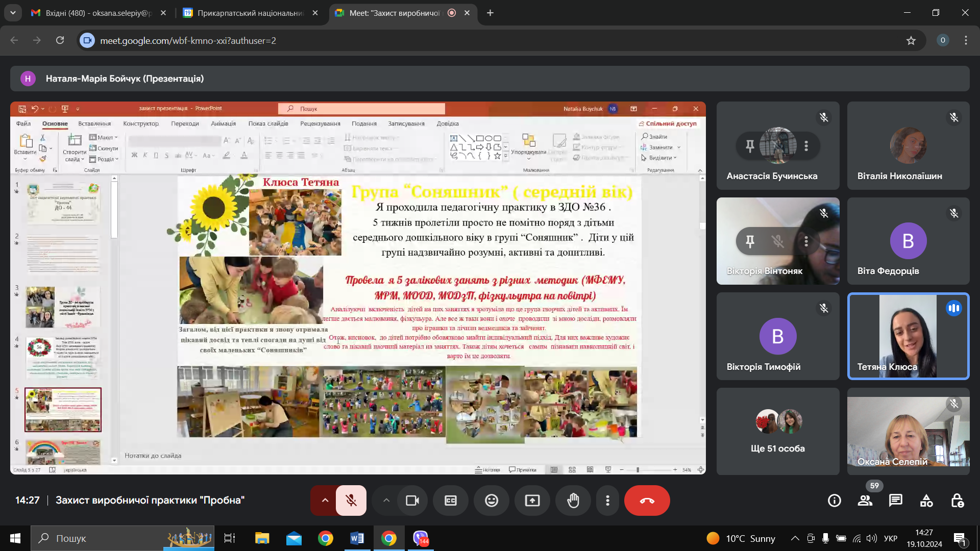
Task: Show the participants list
Action: [x=865, y=500]
